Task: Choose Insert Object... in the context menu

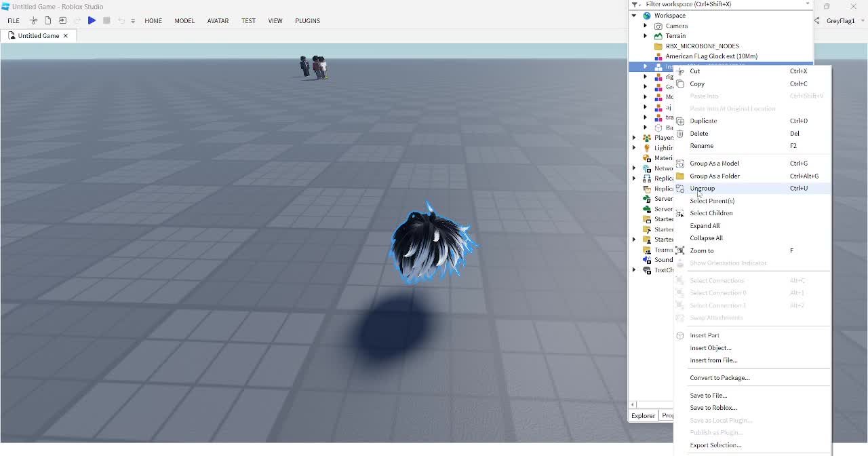Action: click(752, 348)
